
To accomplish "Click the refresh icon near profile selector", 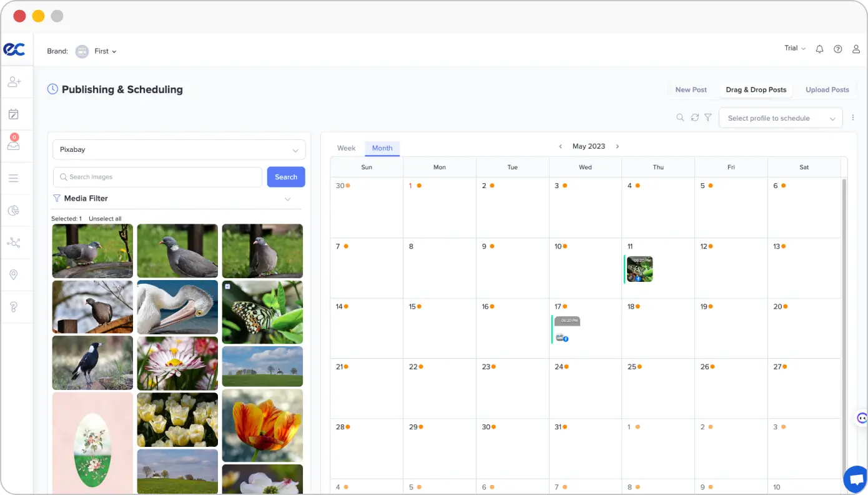I will pyautogui.click(x=694, y=117).
